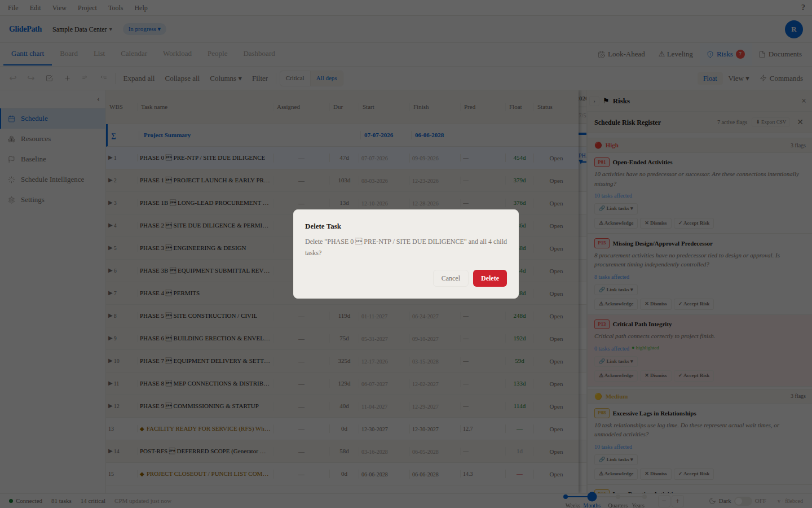Screen dimensions: 812x508
Task: Confirm deletion with the red Delete button
Action: (x=489, y=278)
